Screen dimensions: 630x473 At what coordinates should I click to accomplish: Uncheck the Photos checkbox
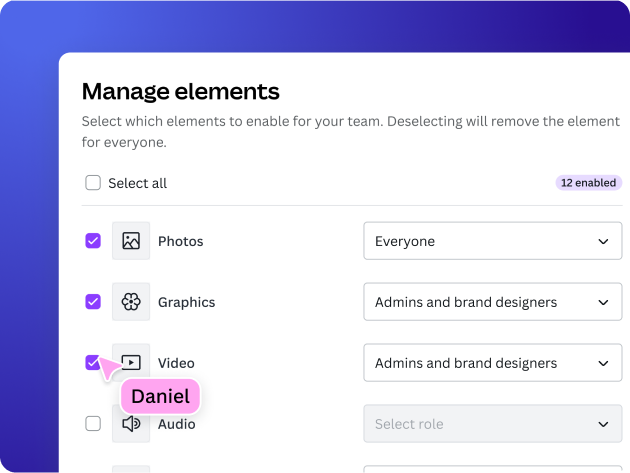pos(93,241)
